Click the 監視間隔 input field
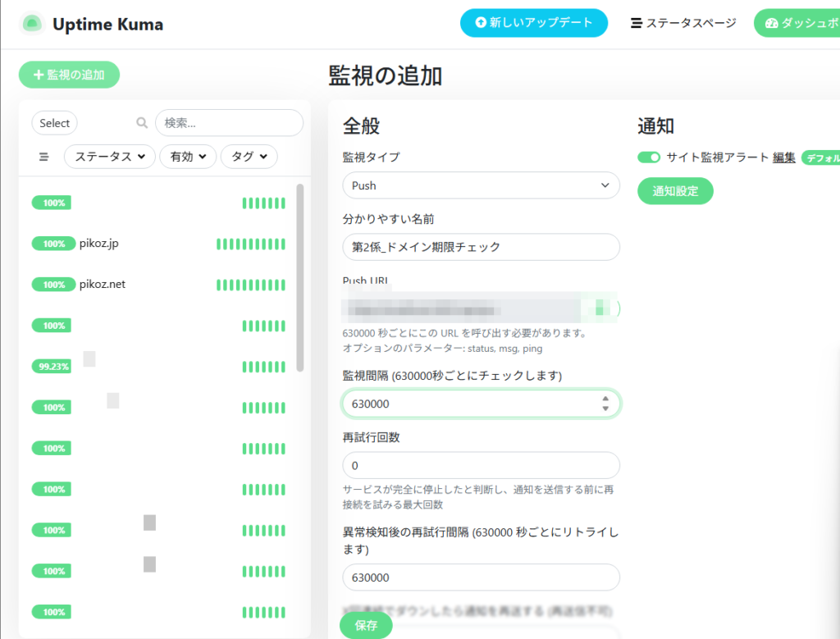 pyautogui.click(x=481, y=404)
